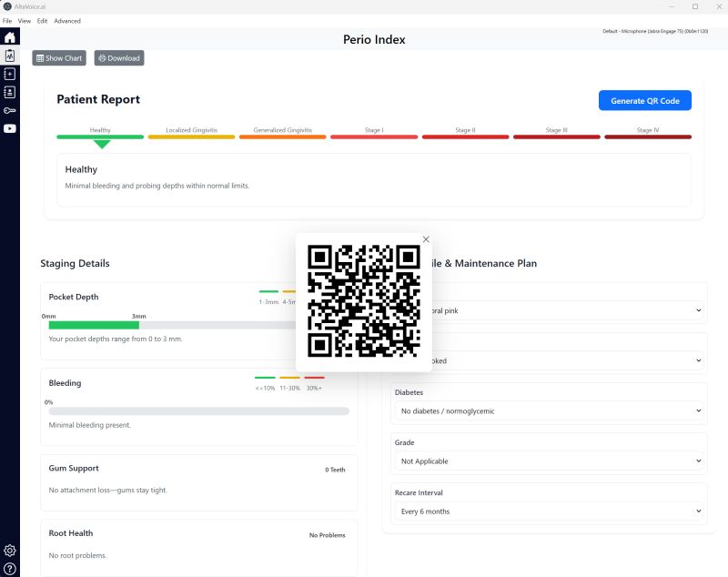Select the Localized Gingivitis stage bar

pyautogui.click(x=191, y=137)
